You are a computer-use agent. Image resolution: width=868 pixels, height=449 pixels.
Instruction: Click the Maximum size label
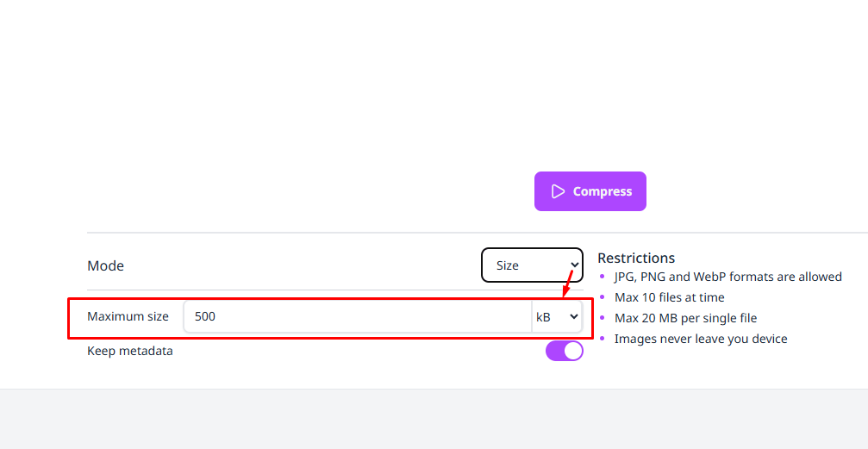click(x=128, y=316)
